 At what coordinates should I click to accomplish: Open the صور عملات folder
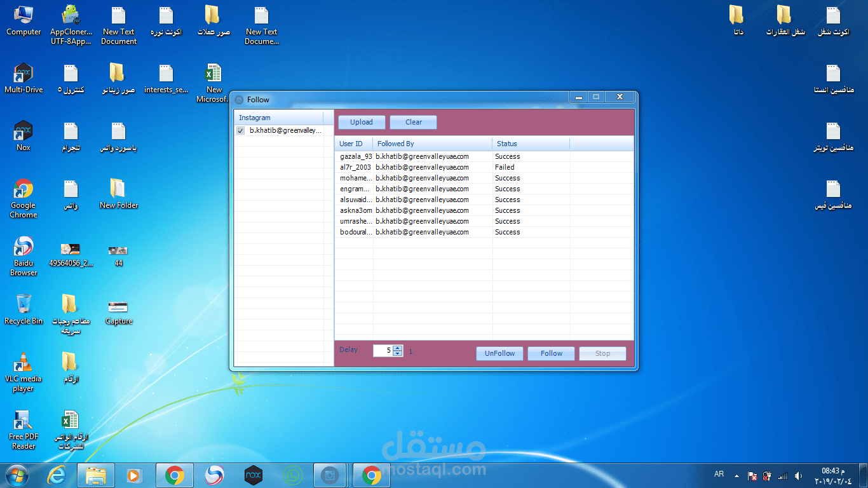point(214,20)
